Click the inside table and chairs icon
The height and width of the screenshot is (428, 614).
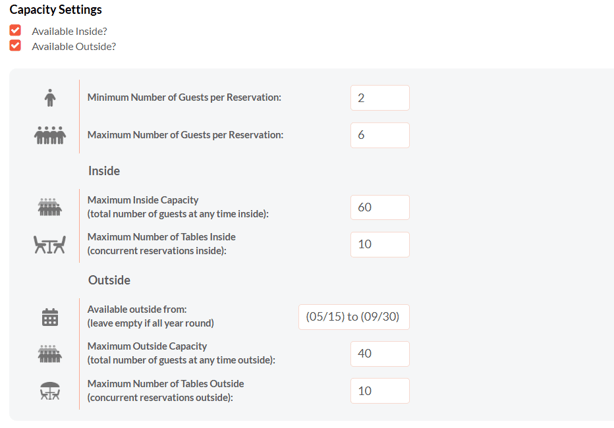50,244
